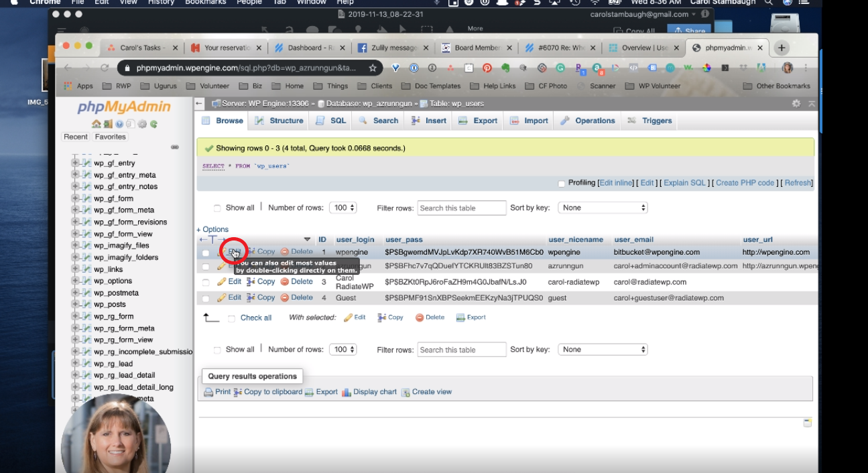Screen dimensions: 868x473
Task: Open the Triggers tab
Action: [649, 121]
